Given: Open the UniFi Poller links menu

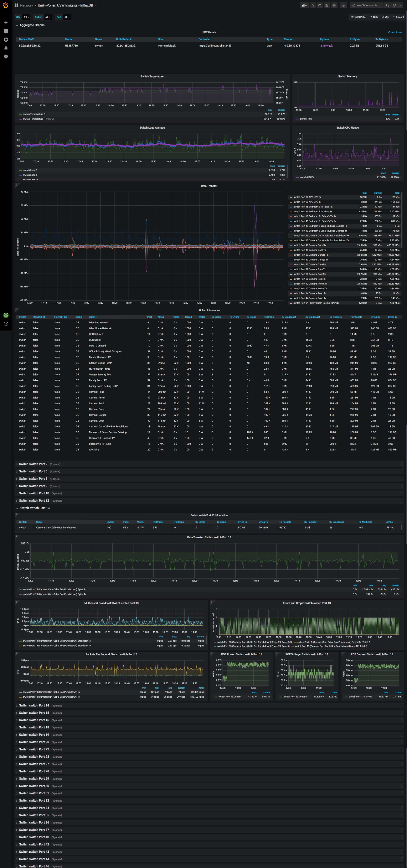Looking at the screenshot, I should coord(358,17).
